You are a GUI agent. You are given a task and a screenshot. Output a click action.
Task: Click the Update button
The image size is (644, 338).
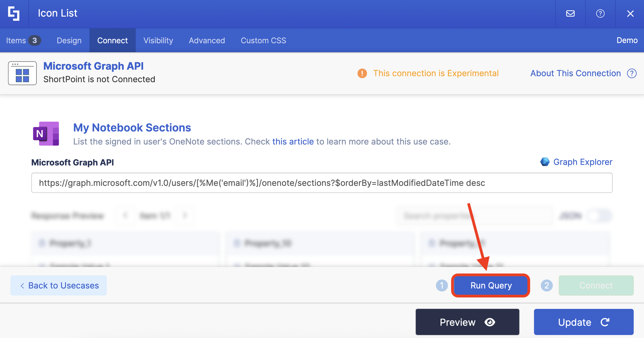click(584, 322)
